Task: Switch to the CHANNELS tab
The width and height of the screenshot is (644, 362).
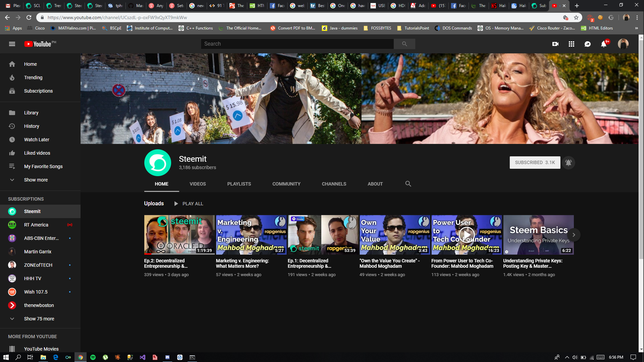Action: tap(334, 184)
